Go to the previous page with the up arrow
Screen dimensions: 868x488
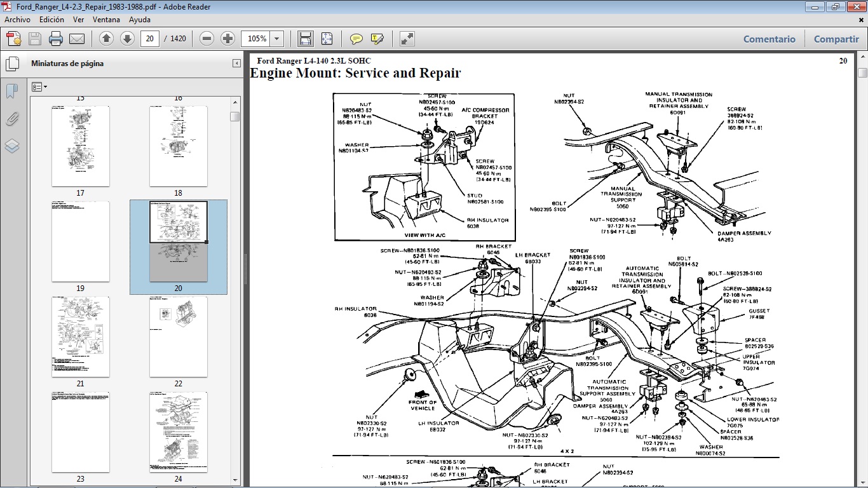coord(107,39)
